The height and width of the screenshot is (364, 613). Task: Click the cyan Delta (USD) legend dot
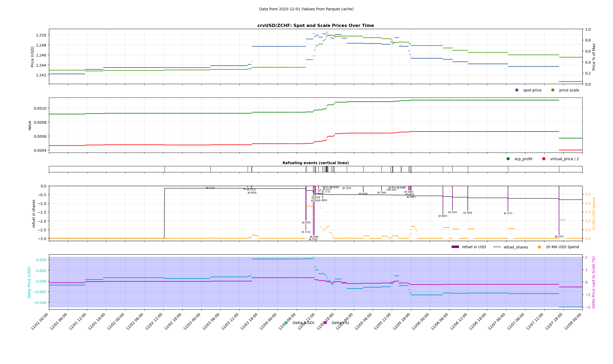pos(286,323)
